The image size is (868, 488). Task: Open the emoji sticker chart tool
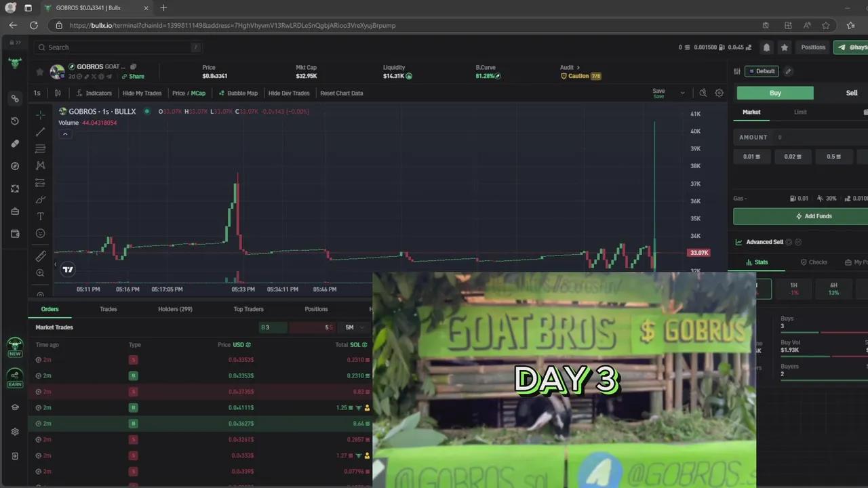41,233
